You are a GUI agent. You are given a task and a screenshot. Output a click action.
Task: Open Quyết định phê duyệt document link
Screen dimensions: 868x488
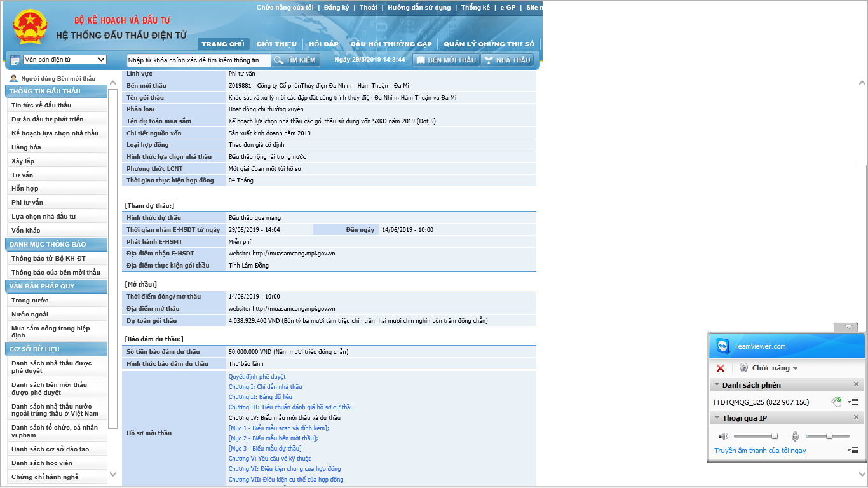(257, 376)
